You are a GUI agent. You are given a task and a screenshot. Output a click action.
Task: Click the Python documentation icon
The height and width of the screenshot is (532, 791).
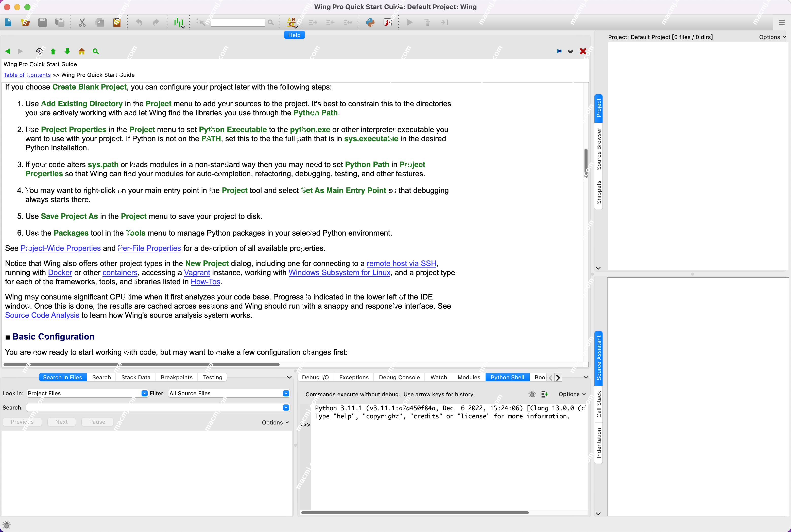coord(370,22)
